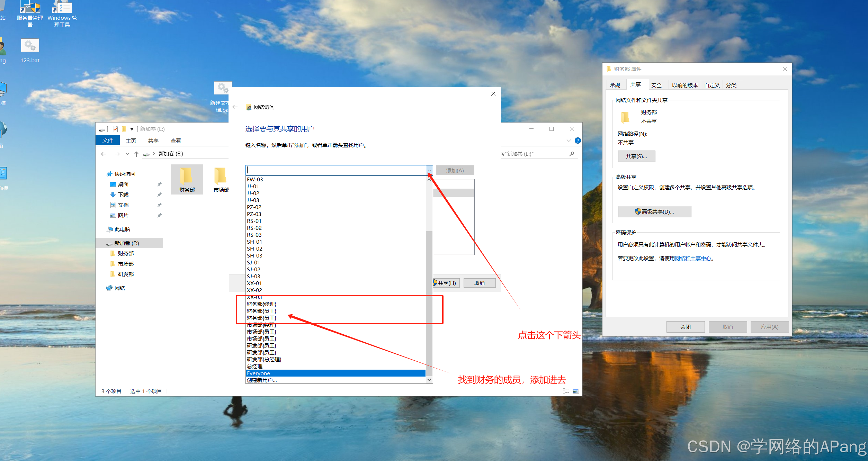The width and height of the screenshot is (868, 461).
Task: Click the back arrow in Explorer navigation
Action: (104, 154)
